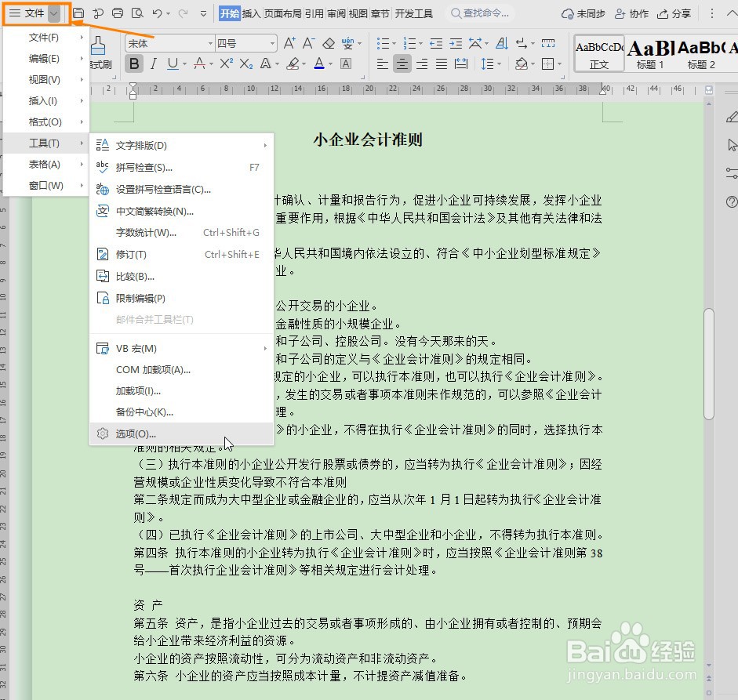The image size is (738, 700).
Task: Open Print Preview icon
Action: (x=137, y=13)
